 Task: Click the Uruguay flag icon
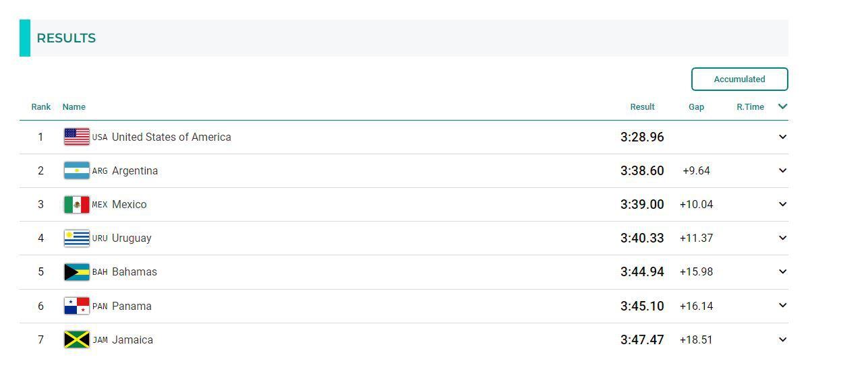(76, 238)
